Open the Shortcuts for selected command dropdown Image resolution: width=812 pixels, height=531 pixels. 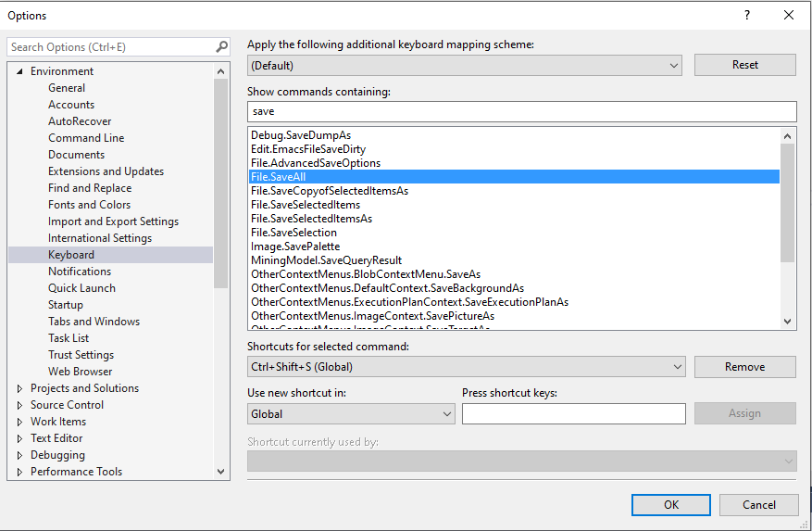coord(466,367)
